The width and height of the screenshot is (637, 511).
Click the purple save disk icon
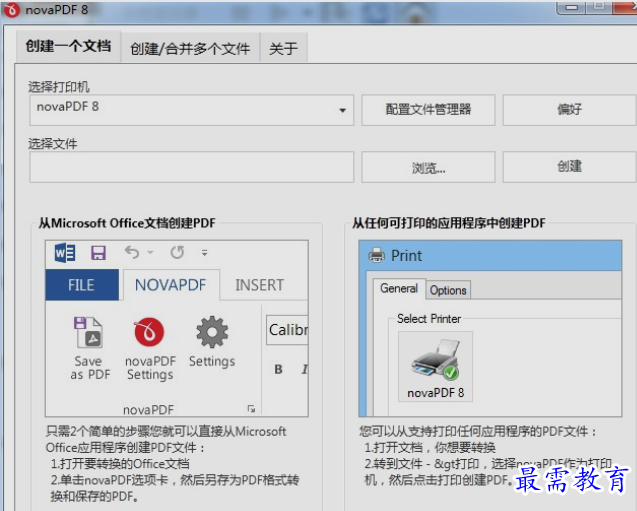point(98,253)
